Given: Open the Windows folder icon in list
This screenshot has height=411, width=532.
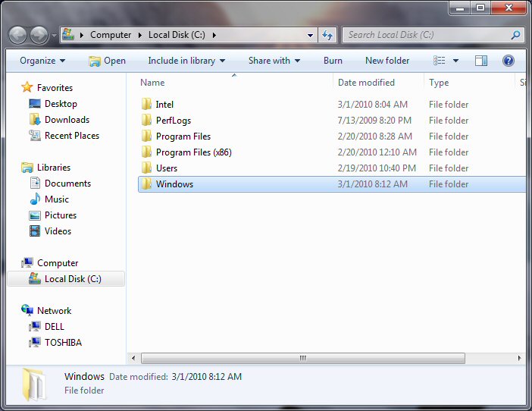Looking at the screenshot, I should 147,184.
